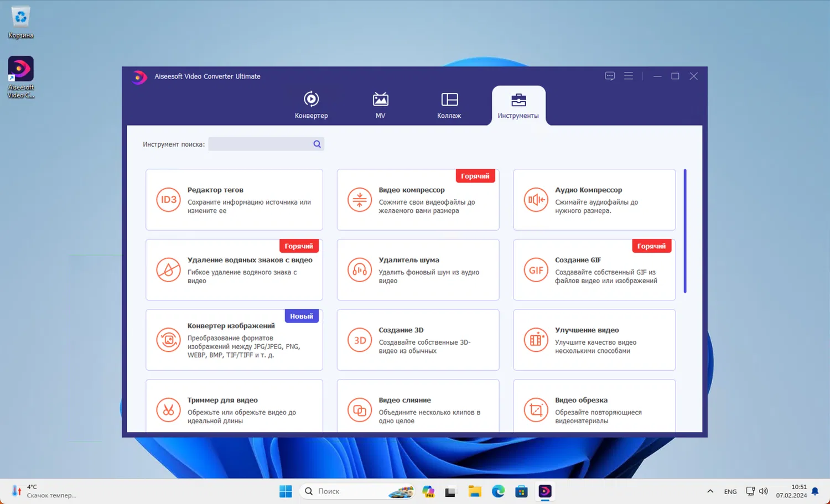Click description 'Удалить фоновый шум из аудио видео'

coord(429,277)
